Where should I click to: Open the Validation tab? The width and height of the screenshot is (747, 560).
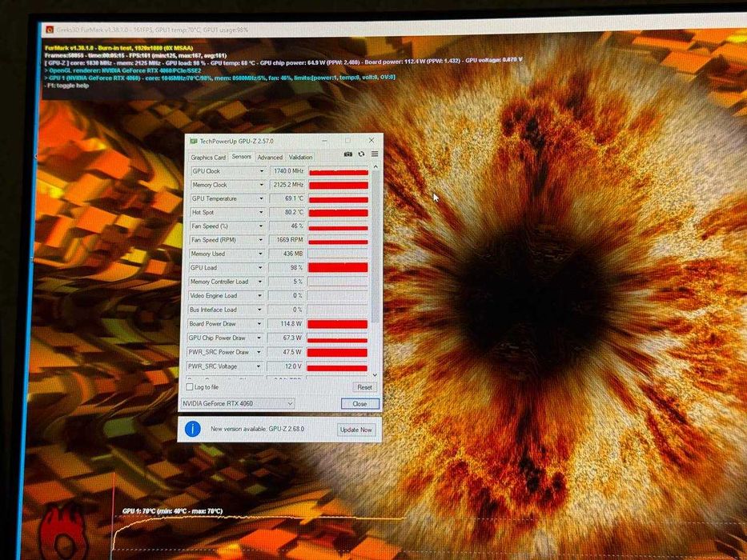click(x=300, y=157)
